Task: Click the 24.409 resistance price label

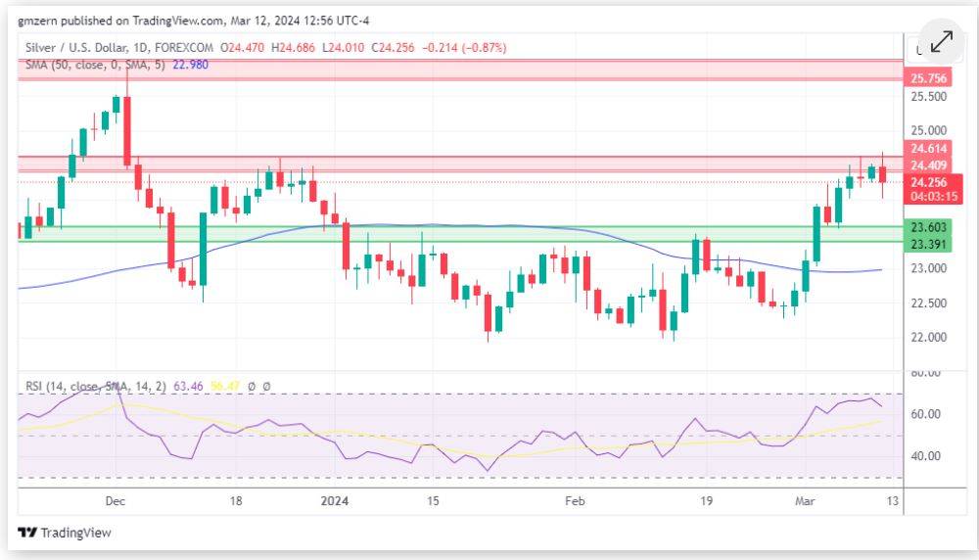Action: [928, 164]
